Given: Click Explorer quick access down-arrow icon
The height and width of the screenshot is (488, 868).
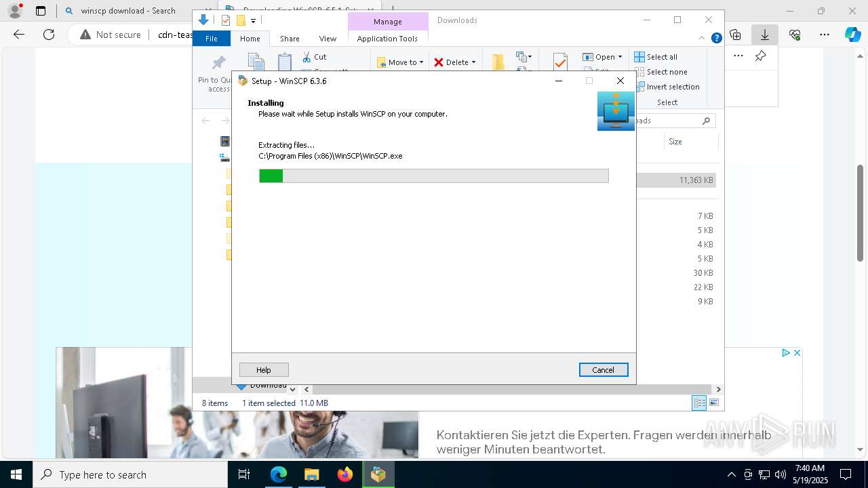Looking at the screenshot, I should [x=203, y=20].
